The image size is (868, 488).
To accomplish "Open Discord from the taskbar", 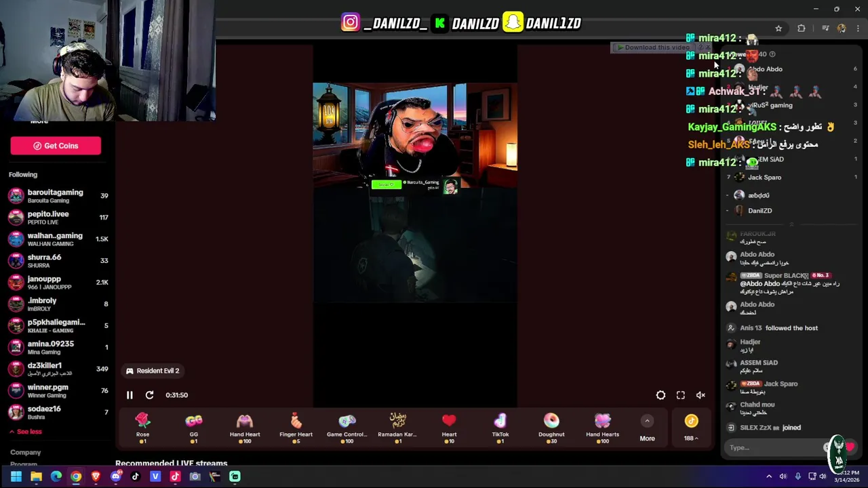I will click(115, 476).
